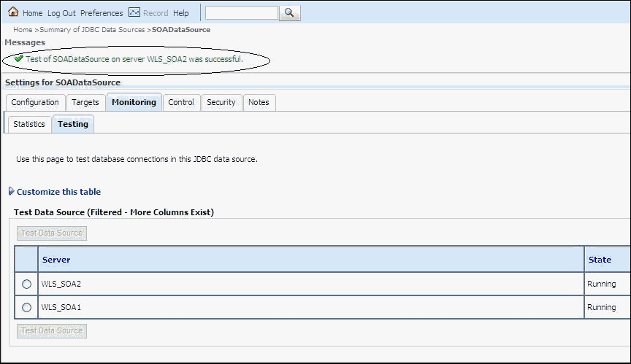This screenshot has height=364, width=631.
Task: Open the Preferences link
Action: click(x=102, y=13)
